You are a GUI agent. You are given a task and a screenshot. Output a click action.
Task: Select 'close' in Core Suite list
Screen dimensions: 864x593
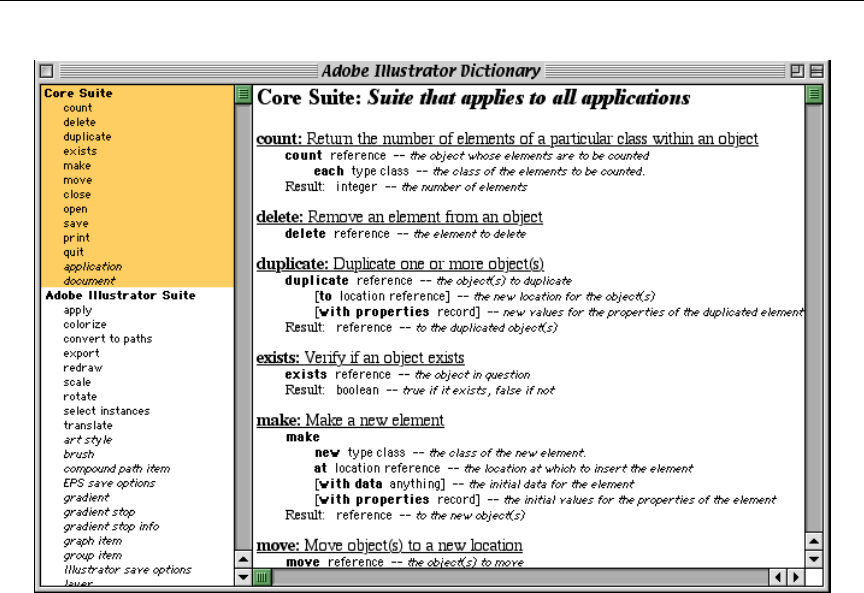point(77,195)
